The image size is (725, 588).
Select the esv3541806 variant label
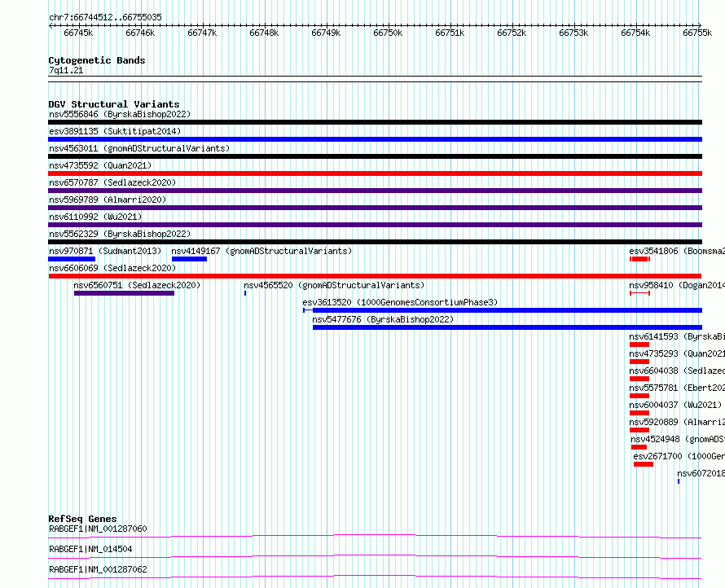click(x=677, y=251)
